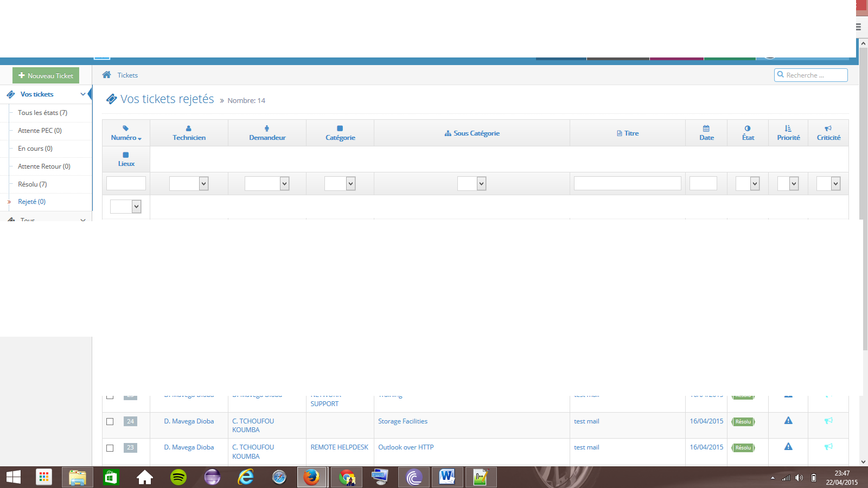Open the Technicien filter dropdown
This screenshot has height=488, width=868.
(189, 184)
